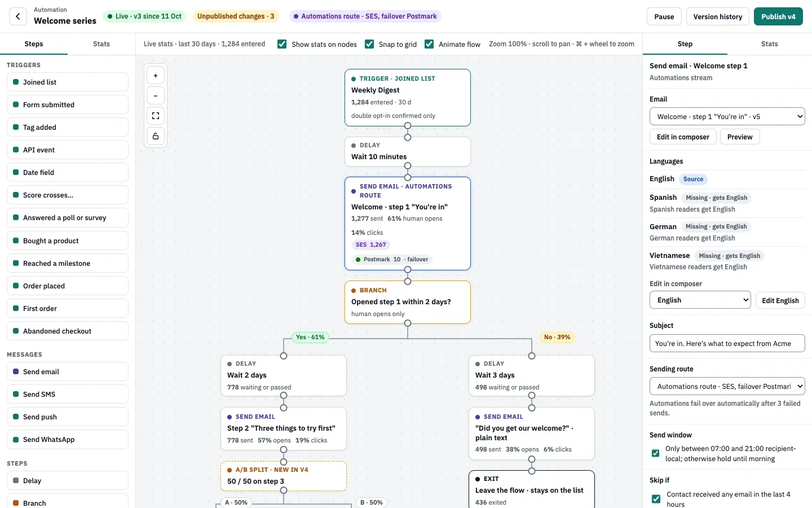The width and height of the screenshot is (812, 508).
Task: Add the Form submitted trigger
Action: (68, 104)
